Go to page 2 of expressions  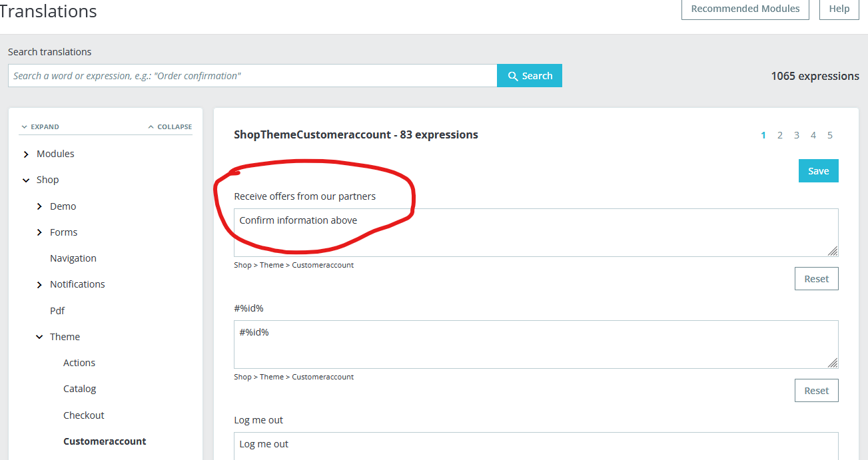780,135
